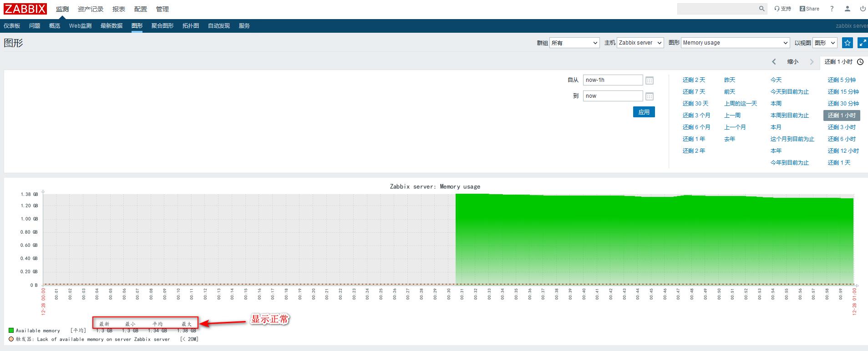Select time range 还剩 15 分钟

843,91
